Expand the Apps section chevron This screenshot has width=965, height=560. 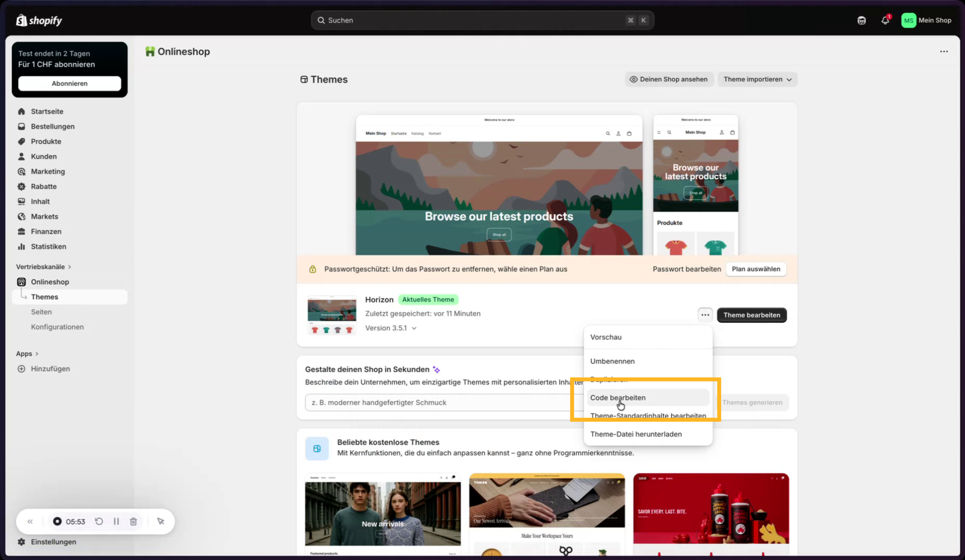point(37,354)
